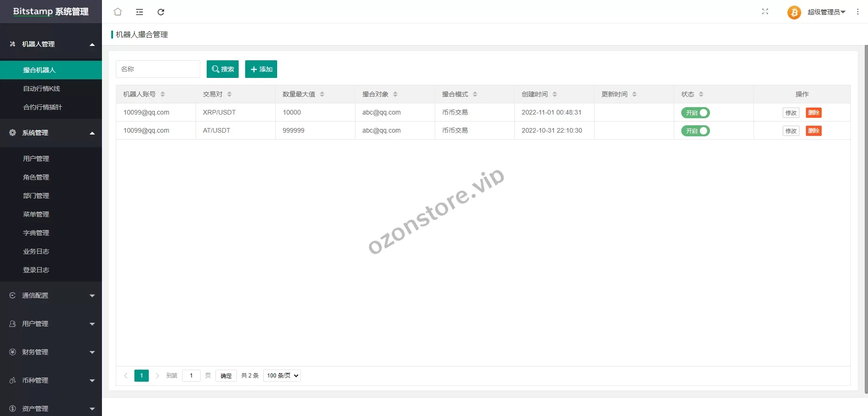868x416 pixels.
Task: Click the home icon in top bar
Action: [x=118, y=12]
